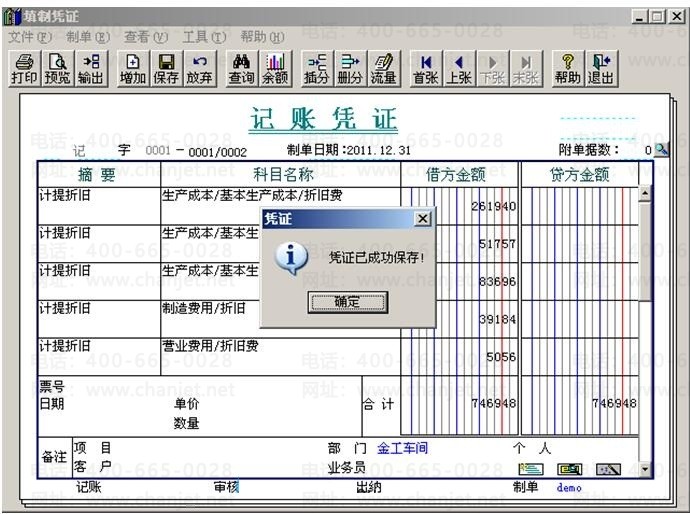The width and height of the screenshot is (690, 514).
Task: Click debit amount 39184
Action: tap(497, 319)
